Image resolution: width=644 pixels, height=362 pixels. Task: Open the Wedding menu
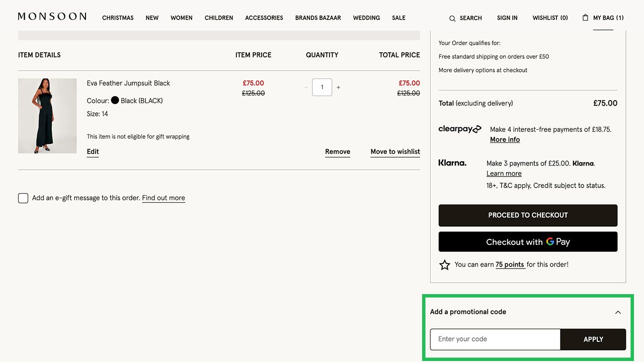click(366, 18)
